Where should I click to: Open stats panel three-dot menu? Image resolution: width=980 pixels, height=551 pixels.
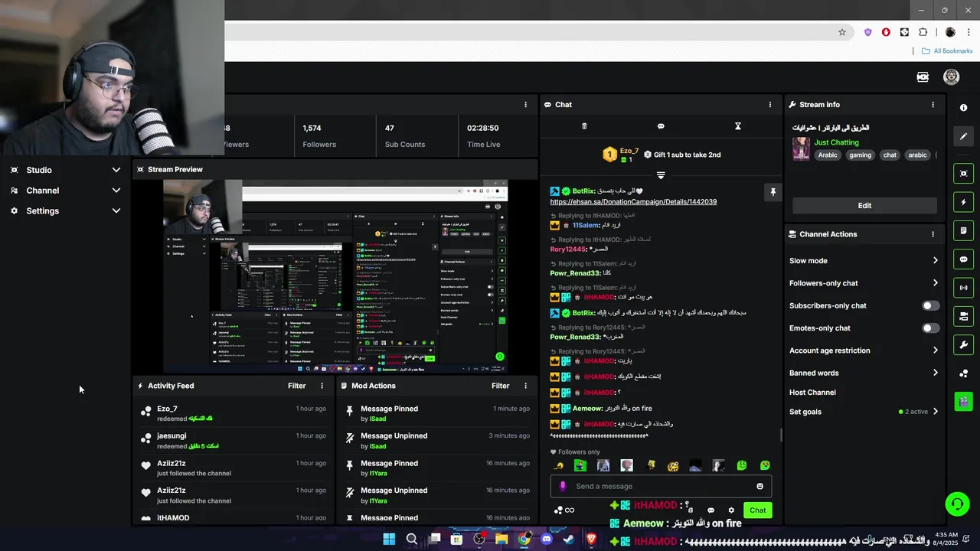tap(525, 105)
